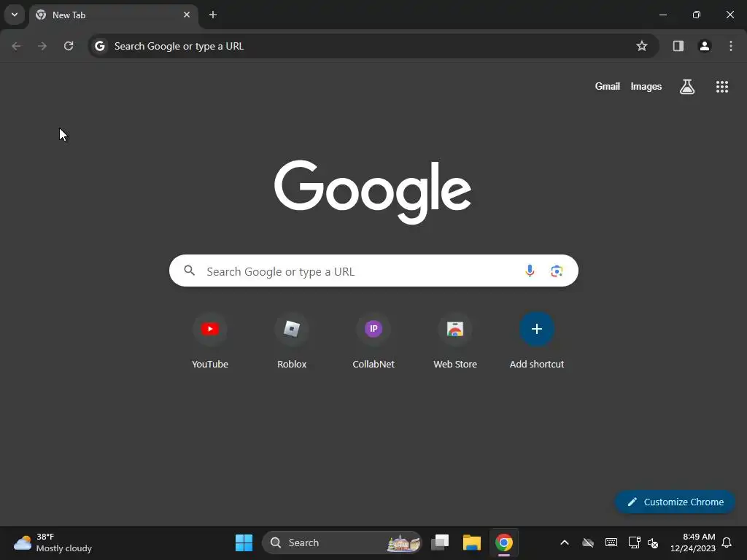The image size is (747, 560).
Task: Click the OneDrive cloud tray icon
Action: coord(588,542)
